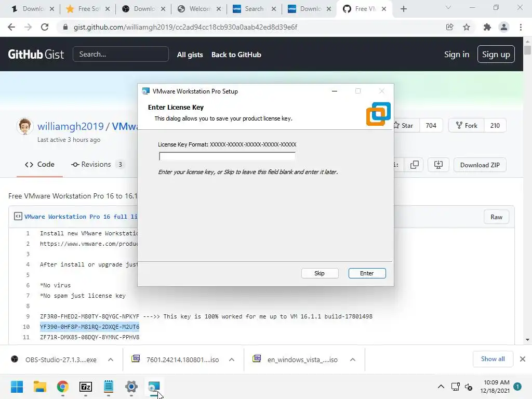Go forward using the browser forward arrow
The height and width of the screenshot is (399, 532).
pos(28,27)
